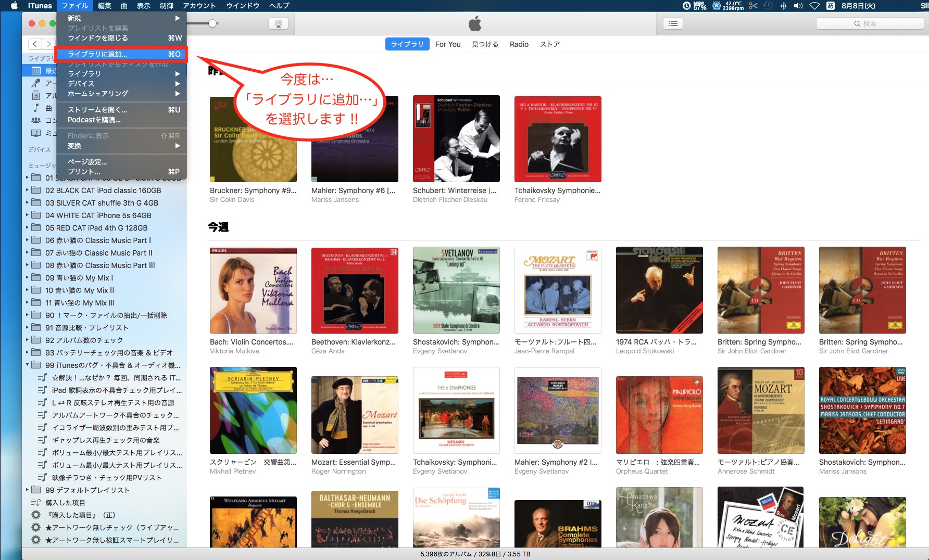Click the folder icon for 92 アルバム数のチェック
This screenshot has height=560, width=929.
[36, 340]
